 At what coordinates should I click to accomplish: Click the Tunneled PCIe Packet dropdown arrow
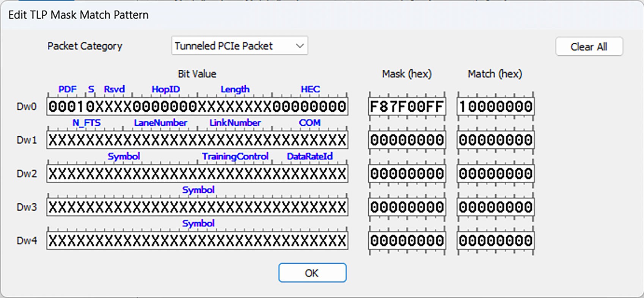point(300,46)
